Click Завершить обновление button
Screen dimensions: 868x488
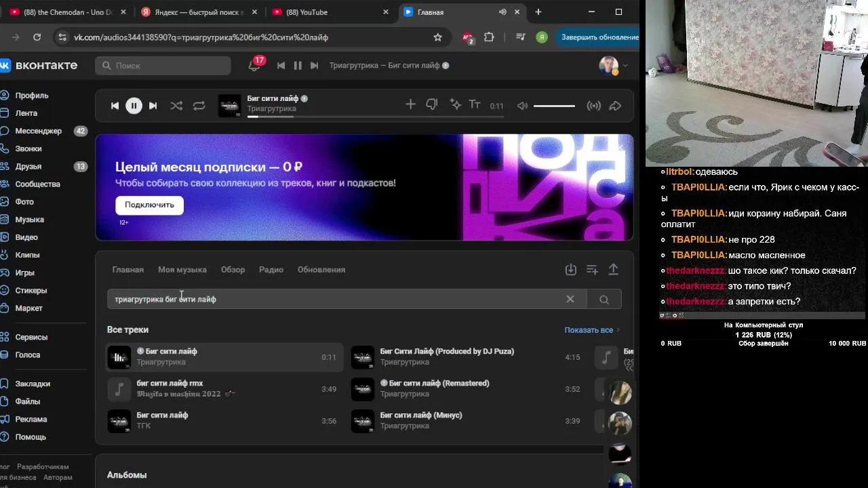point(599,37)
